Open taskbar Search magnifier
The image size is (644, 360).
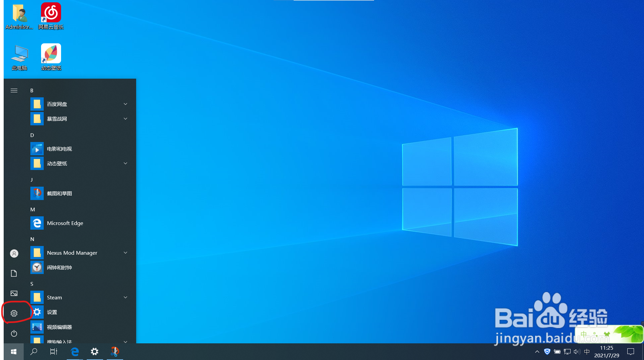tap(34, 352)
